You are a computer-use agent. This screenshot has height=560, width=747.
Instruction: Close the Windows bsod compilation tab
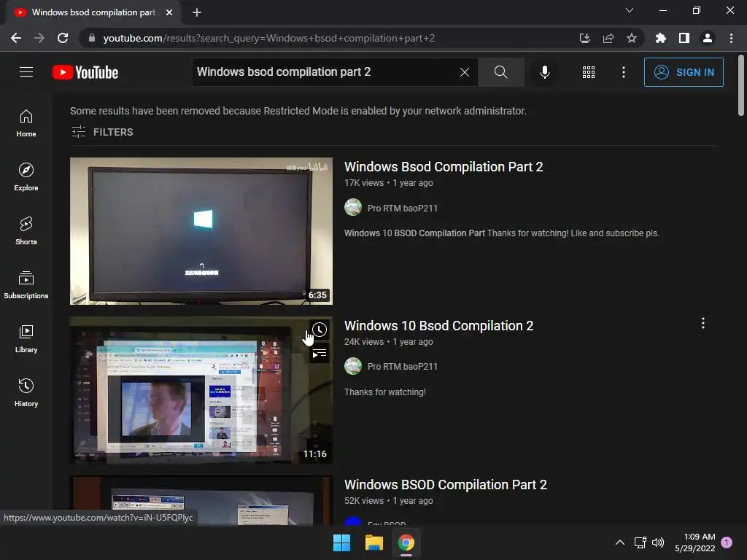[x=169, y=12]
